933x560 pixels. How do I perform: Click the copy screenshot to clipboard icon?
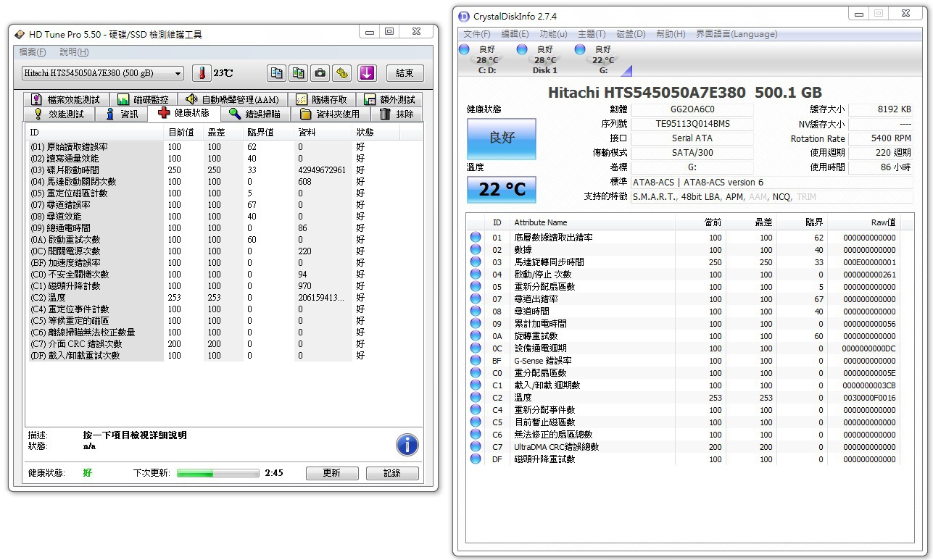[x=298, y=73]
